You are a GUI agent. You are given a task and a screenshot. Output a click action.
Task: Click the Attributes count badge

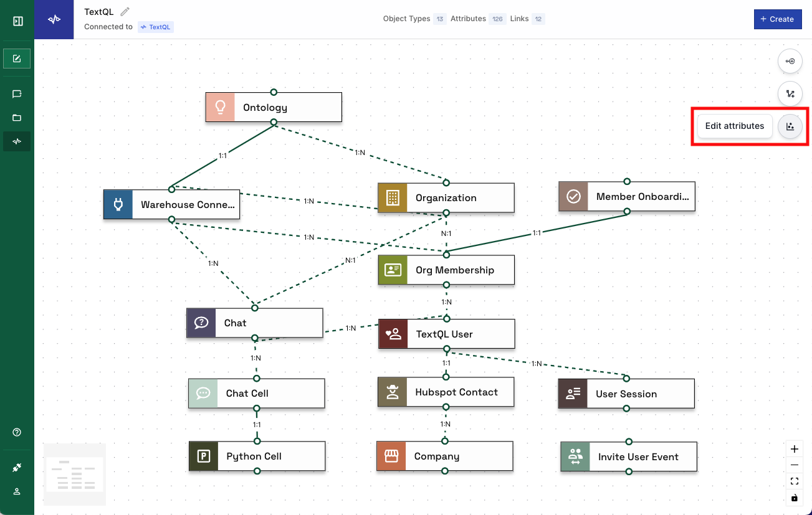click(498, 19)
